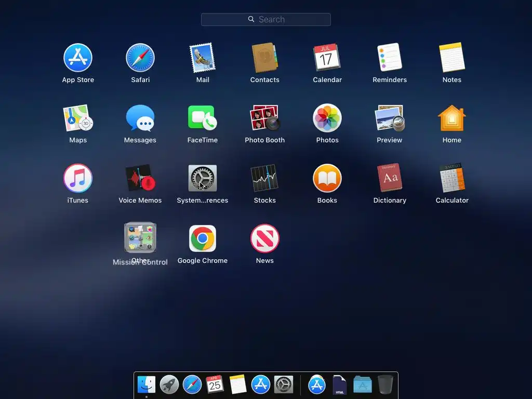
Task: Open the Photos app
Action: (327, 118)
